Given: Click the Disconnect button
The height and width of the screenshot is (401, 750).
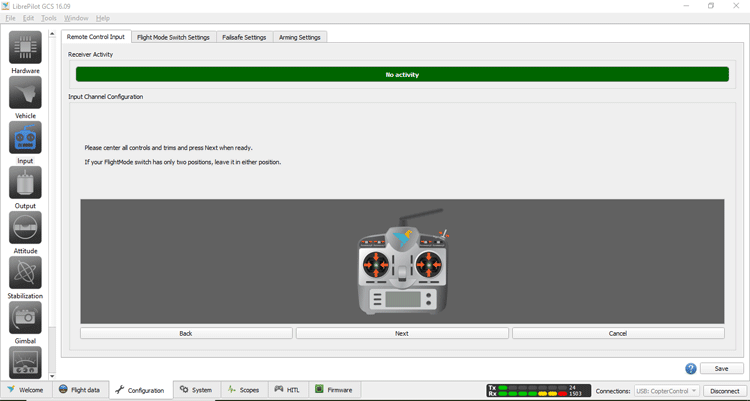Looking at the screenshot, I should click(725, 391).
